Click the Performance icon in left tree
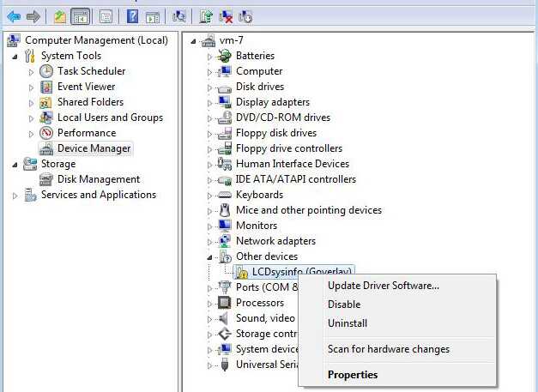538x392 pixels. [46, 133]
